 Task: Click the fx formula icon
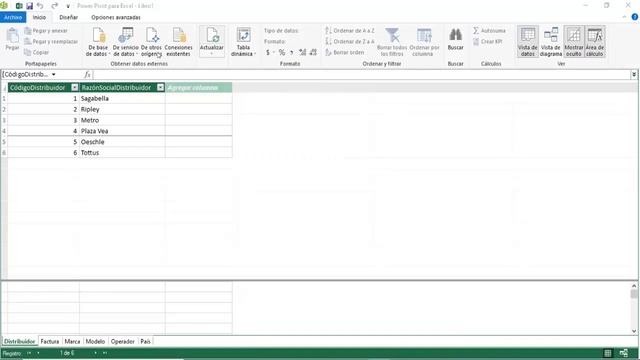87,75
